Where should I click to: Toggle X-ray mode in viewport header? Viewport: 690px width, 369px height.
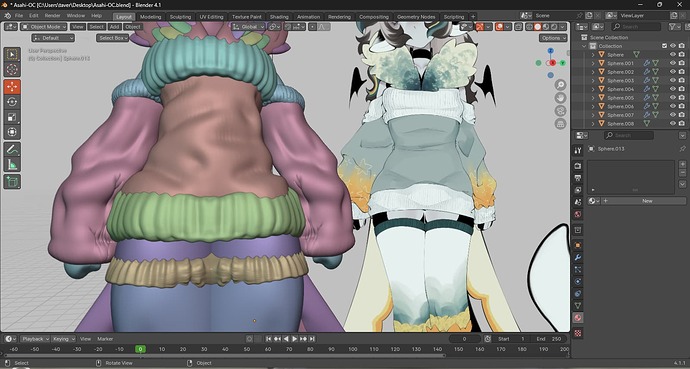coord(518,27)
